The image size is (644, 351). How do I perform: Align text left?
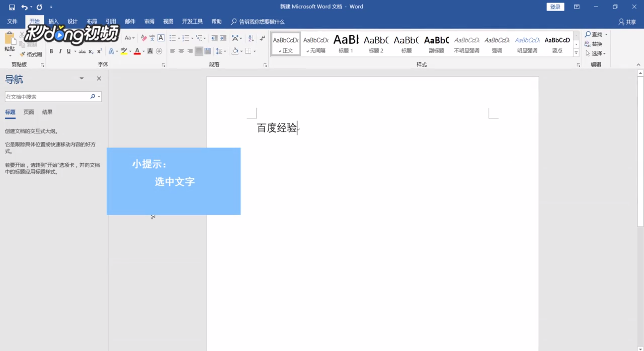(172, 51)
